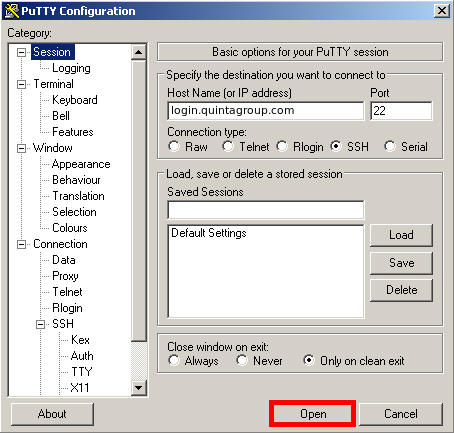The width and height of the screenshot is (454, 433).
Task: Collapse the Terminal category node
Action: pos(21,84)
